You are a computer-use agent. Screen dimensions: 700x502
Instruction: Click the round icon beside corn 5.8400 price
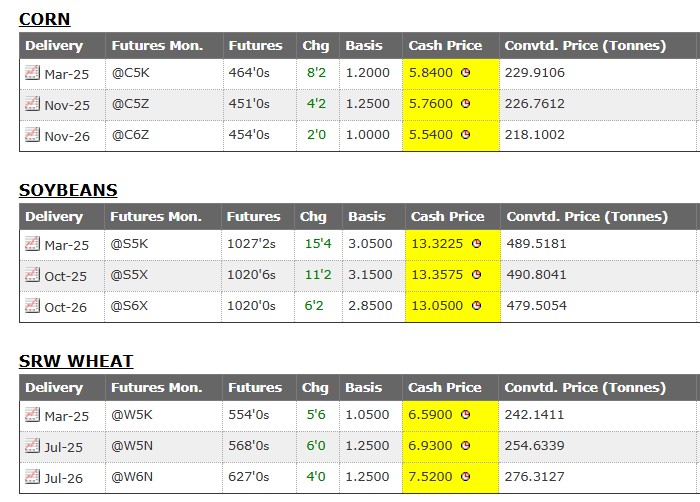coord(467,73)
